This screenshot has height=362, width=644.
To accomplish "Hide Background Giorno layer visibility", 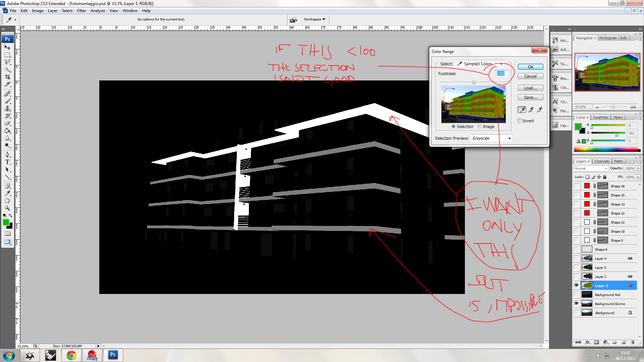I will 576,304.
